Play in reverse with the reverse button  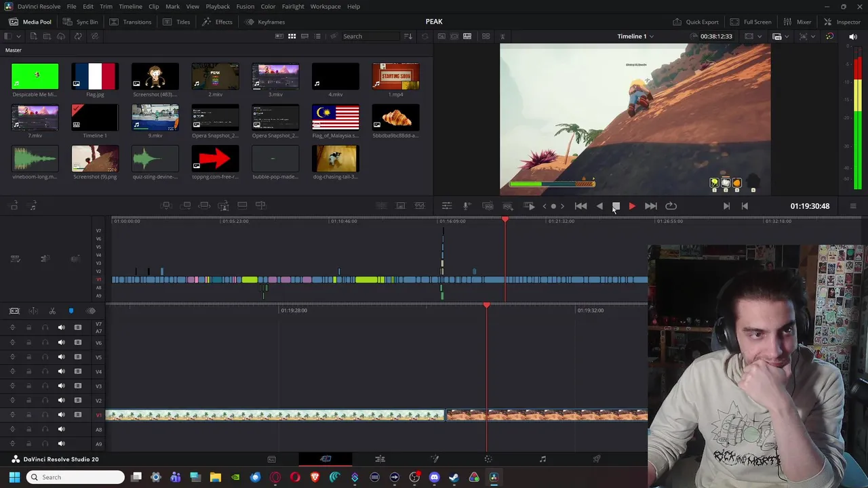[x=599, y=206]
